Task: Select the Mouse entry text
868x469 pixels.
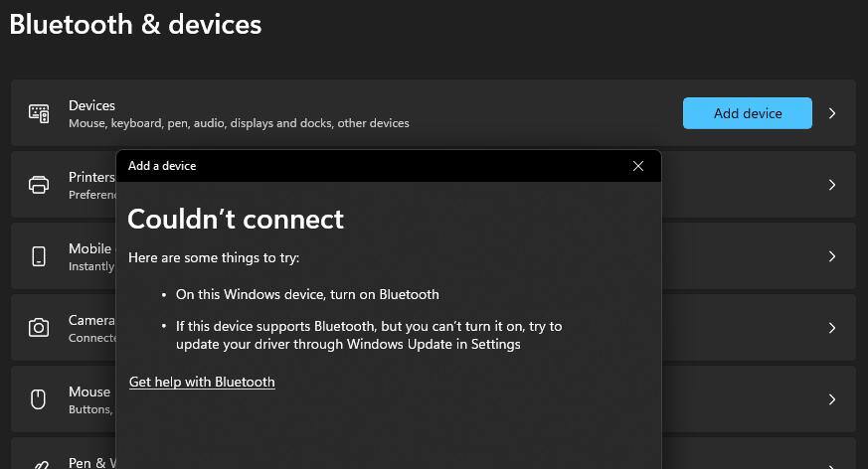Action: 89,391
